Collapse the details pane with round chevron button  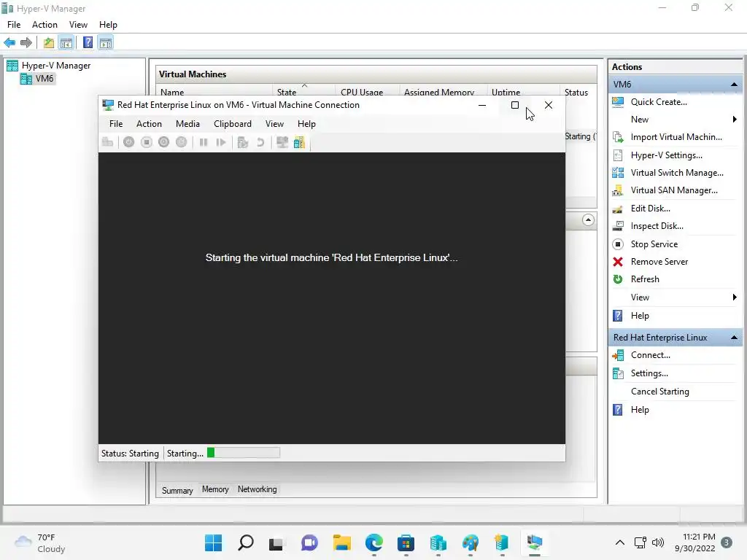tap(589, 220)
